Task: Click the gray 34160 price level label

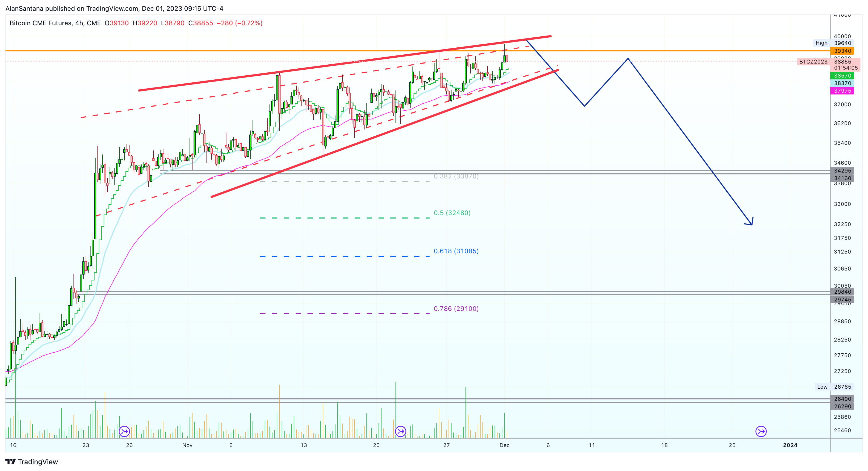Action: pyautogui.click(x=842, y=178)
